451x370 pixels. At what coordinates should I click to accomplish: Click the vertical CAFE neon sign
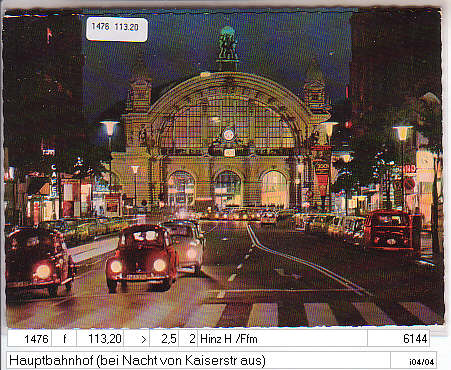tap(54, 180)
